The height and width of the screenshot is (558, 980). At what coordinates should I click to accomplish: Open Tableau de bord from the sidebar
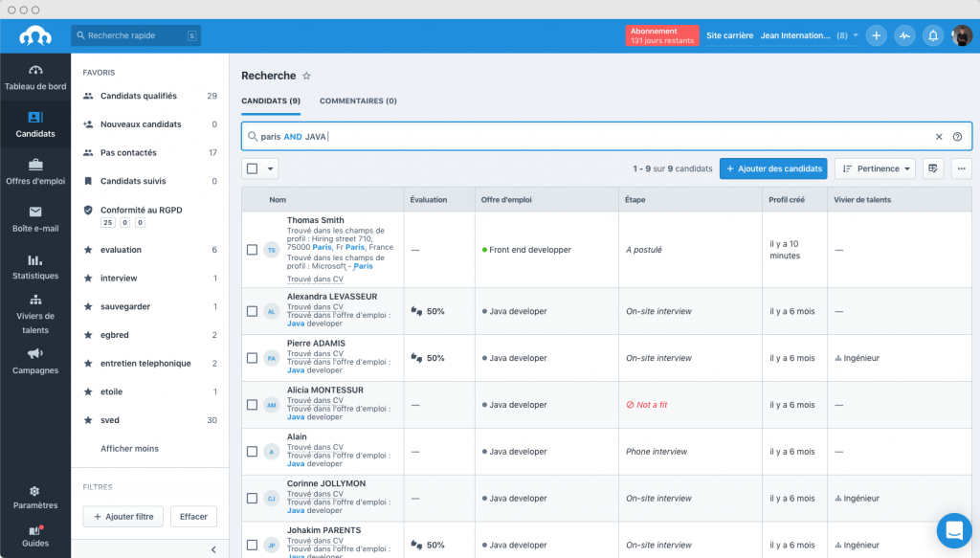35,78
